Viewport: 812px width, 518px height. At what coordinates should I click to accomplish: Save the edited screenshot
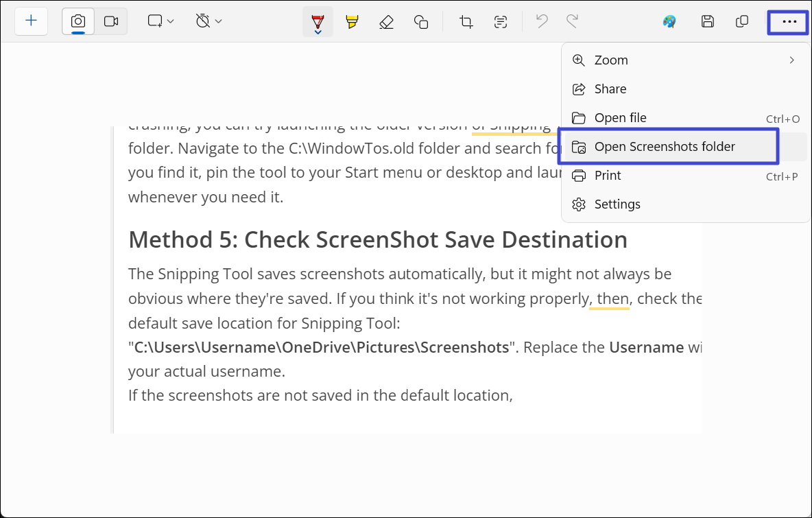pyautogui.click(x=707, y=21)
